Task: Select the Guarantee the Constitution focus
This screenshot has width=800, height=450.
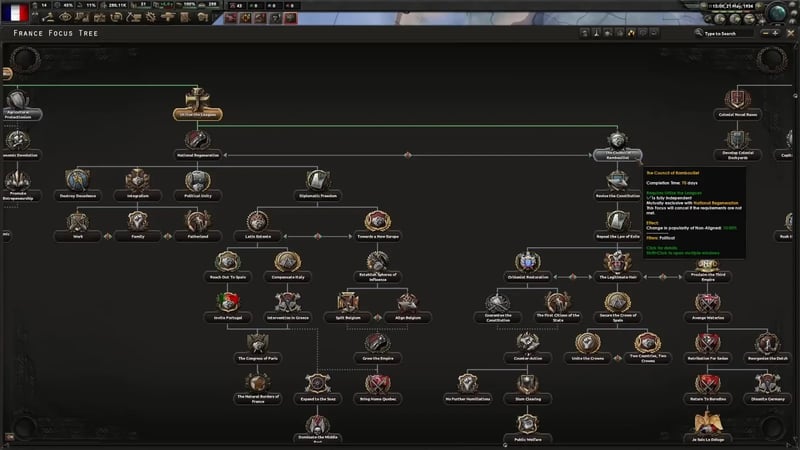Action: [497, 308]
